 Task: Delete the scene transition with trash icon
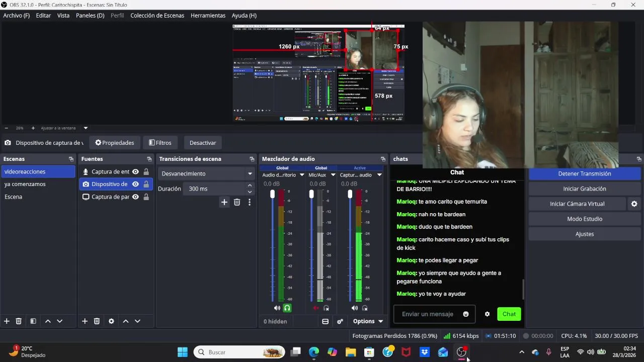pyautogui.click(x=237, y=202)
